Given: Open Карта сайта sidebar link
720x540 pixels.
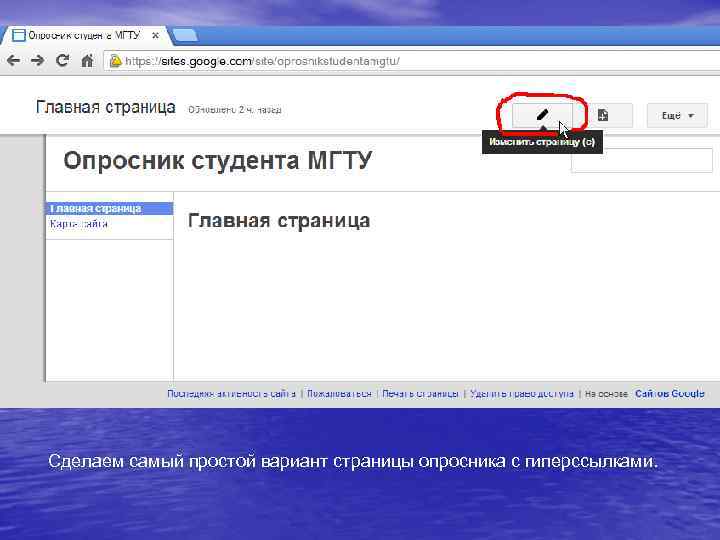Looking at the screenshot, I should pos(79,224).
